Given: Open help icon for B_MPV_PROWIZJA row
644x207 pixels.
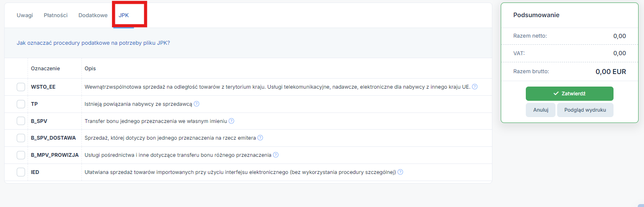Looking at the screenshot, I should (276, 155).
